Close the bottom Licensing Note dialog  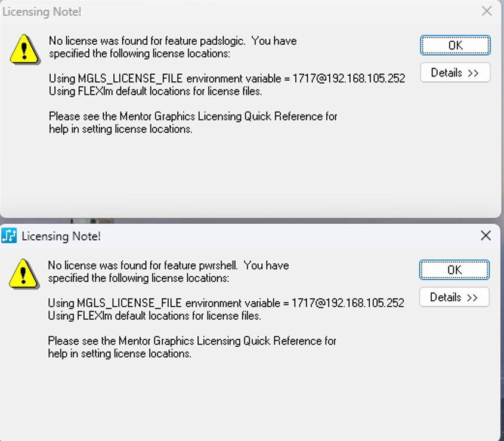coord(486,236)
